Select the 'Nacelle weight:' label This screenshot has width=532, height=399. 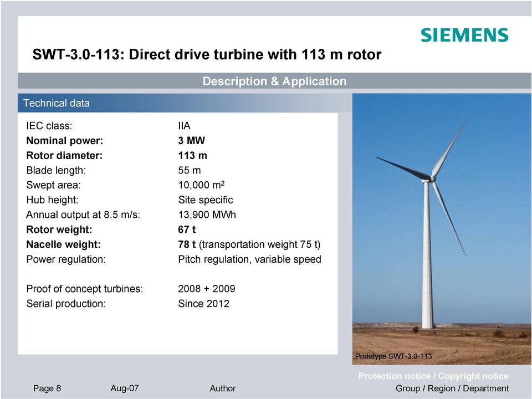[x=63, y=244]
